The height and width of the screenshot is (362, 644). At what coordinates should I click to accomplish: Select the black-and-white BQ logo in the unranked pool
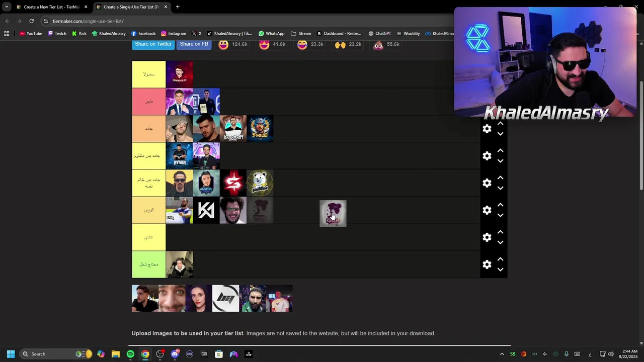tap(225, 298)
